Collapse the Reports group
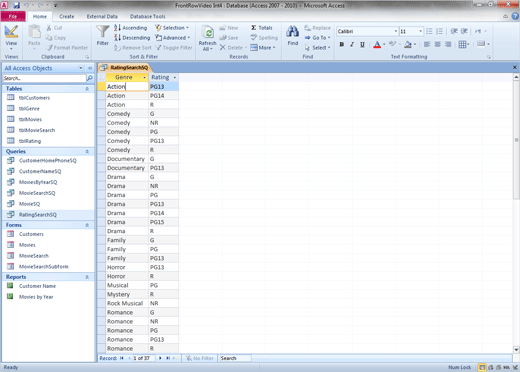Image resolution: width=520 pixels, height=372 pixels. pos(87,277)
